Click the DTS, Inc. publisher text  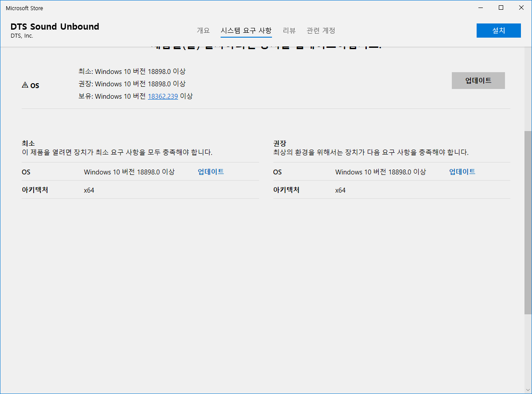click(22, 36)
